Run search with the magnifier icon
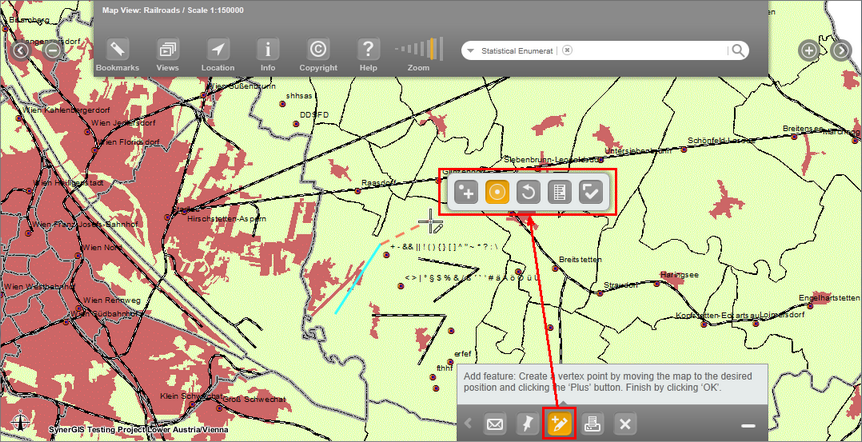Image resolution: width=862 pixels, height=442 pixels. 737,50
